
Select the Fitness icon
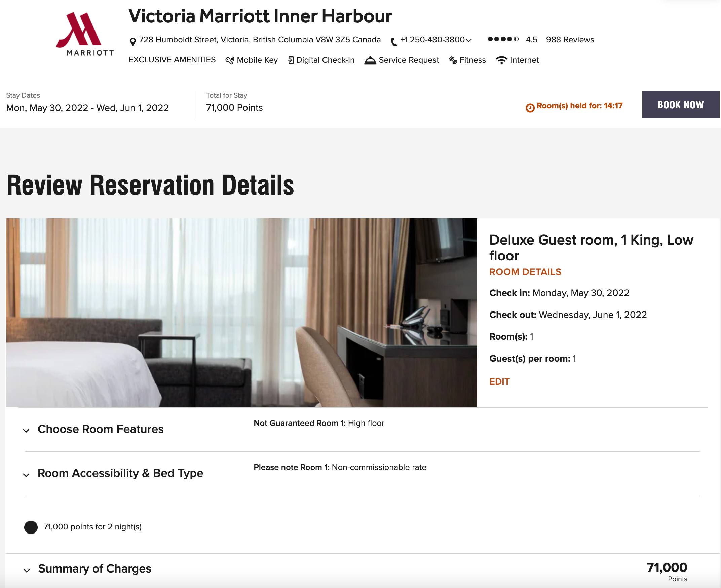(453, 60)
